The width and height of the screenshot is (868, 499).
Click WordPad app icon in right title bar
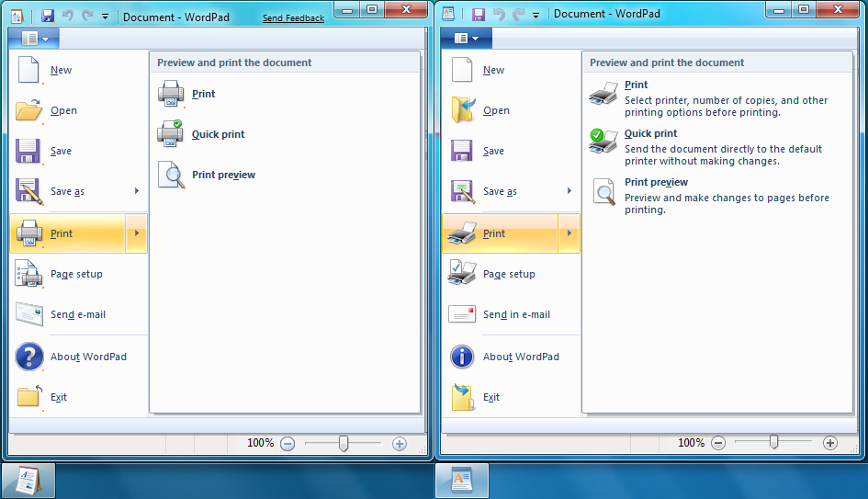(448, 15)
